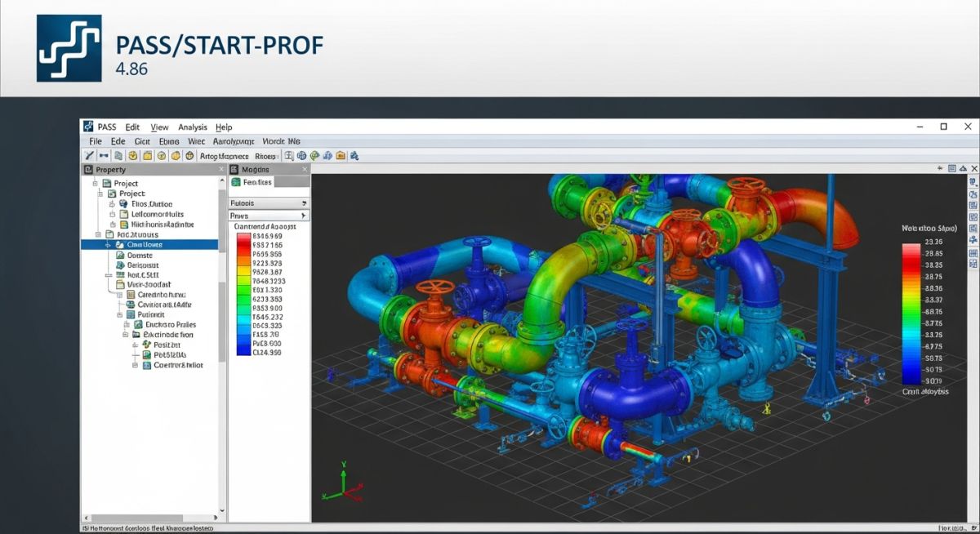Image resolution: width=980 pixels, height=534 pixels.
Task: Select the highlighted Cnas tree row
Action: click(x=149, y=244)
